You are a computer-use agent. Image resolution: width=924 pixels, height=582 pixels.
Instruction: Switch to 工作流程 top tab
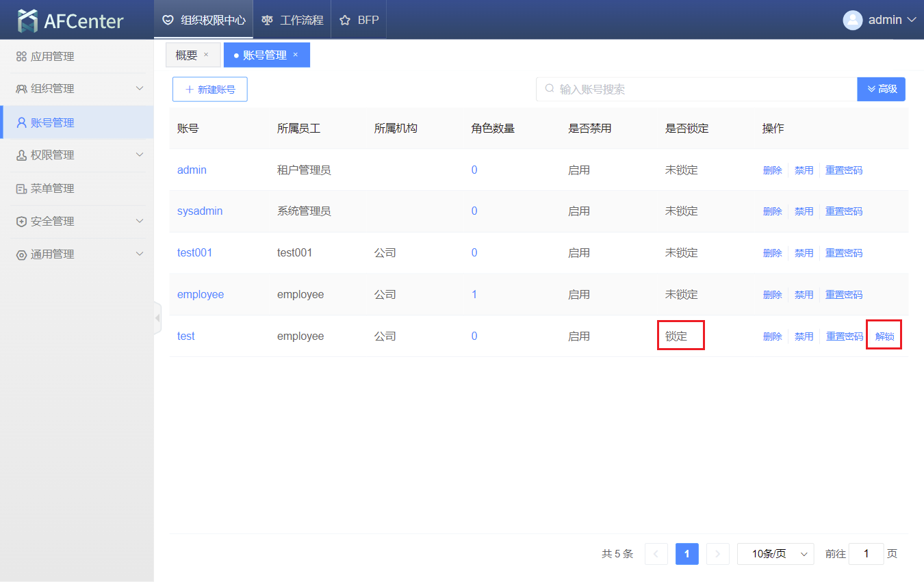tap(292, 20)
